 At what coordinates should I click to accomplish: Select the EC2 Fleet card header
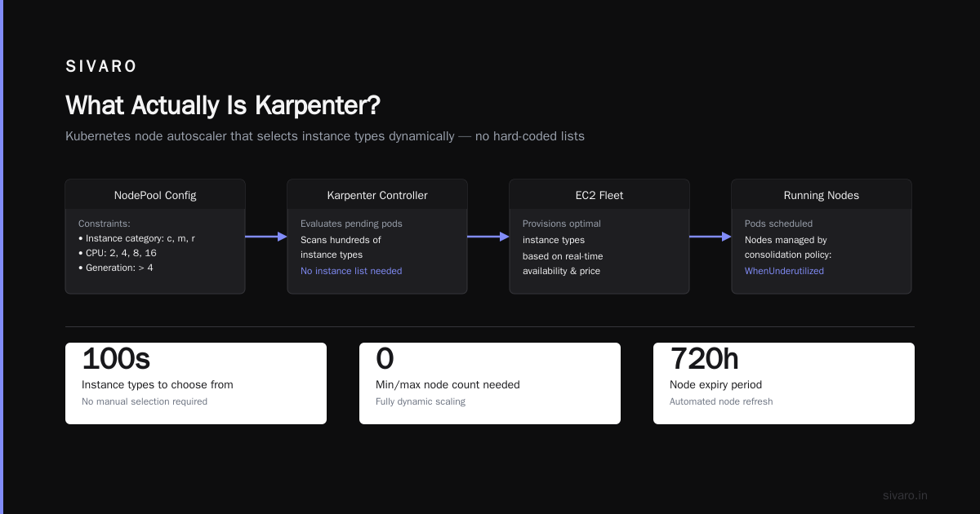(599, 195)
